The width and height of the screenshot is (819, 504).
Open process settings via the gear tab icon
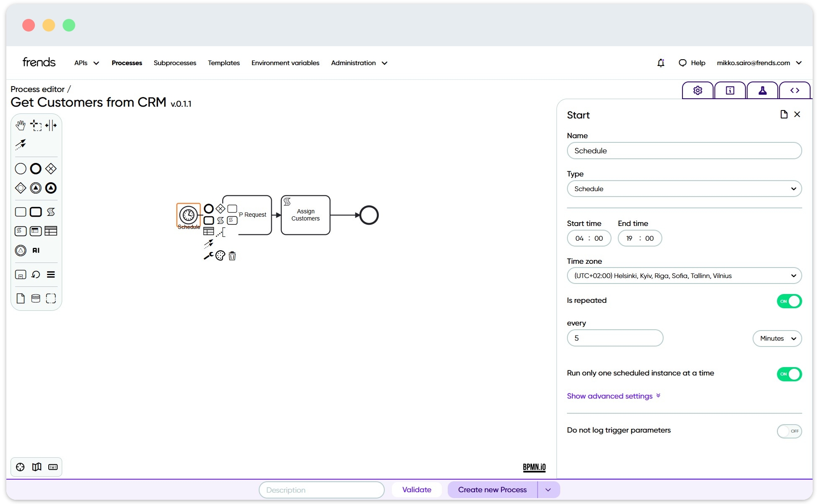[697, 90]
